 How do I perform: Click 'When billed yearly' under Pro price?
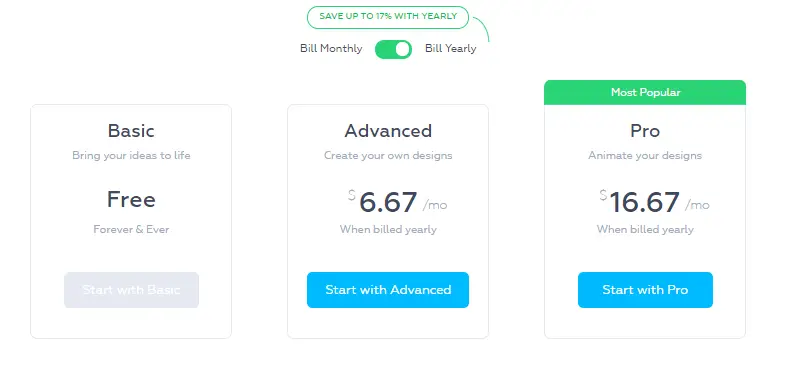(x=645, y=230)
